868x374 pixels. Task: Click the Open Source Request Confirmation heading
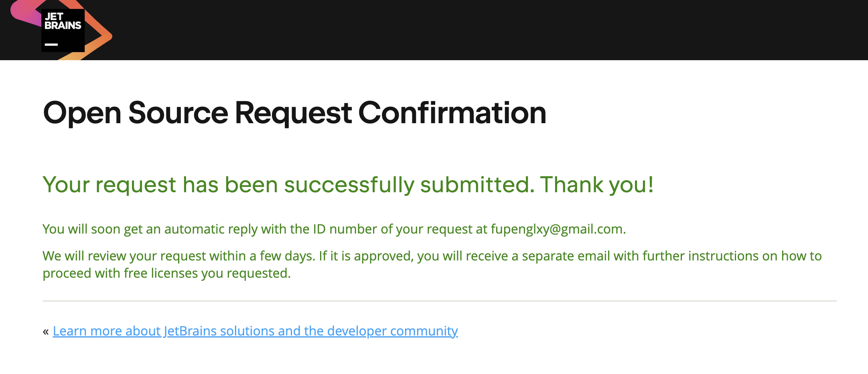pos(294,113)
